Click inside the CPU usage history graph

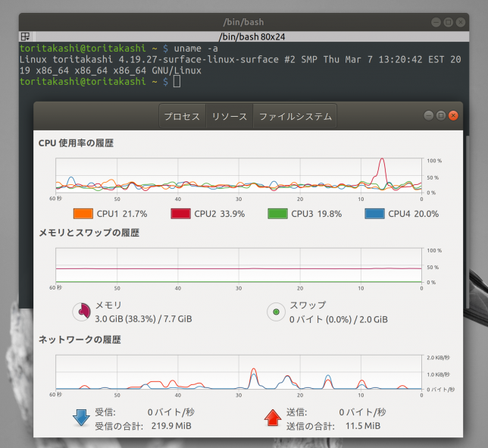coord(239,176)
